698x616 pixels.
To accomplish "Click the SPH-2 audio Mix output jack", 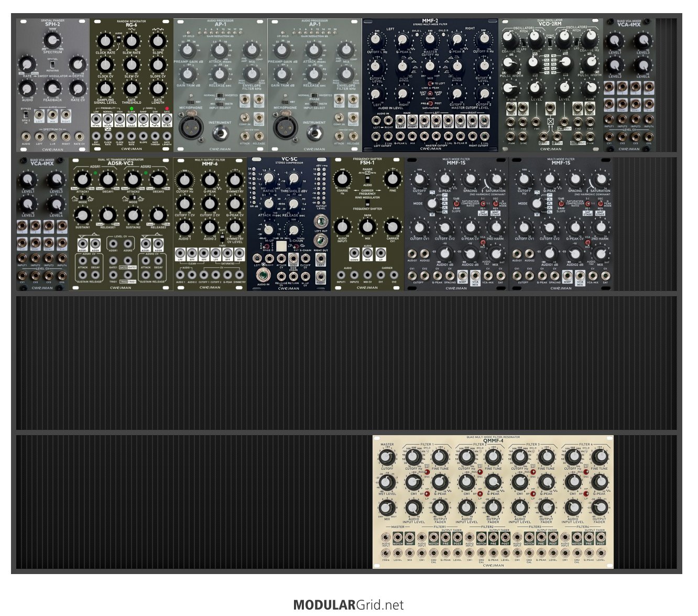I will point(52,116).
